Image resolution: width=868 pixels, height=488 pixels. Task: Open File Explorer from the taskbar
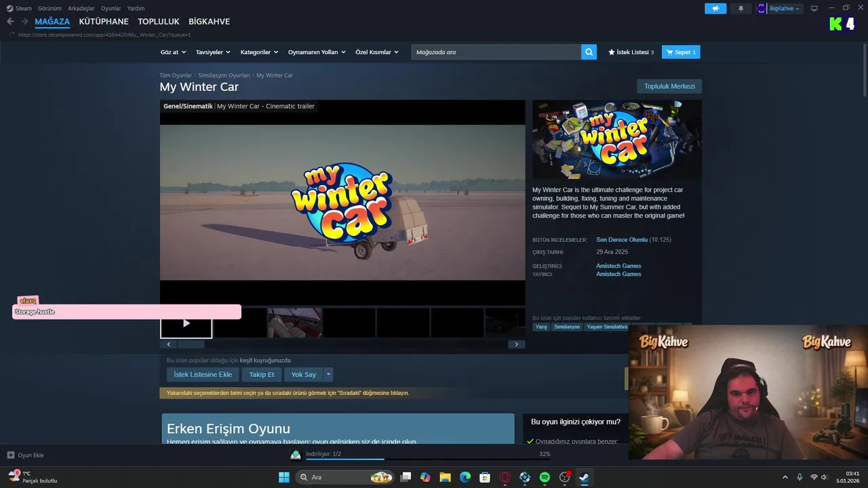tap(445, 477)
